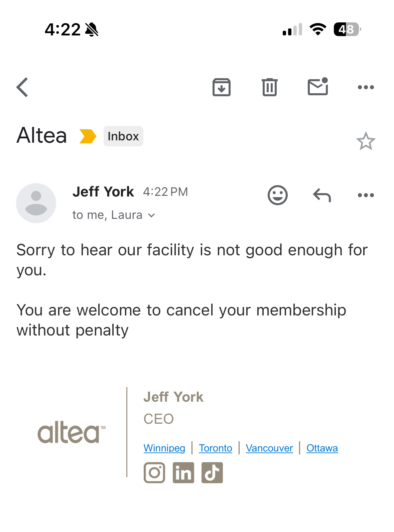Go back using the left chevron
This screenshot has height=532, width=394.
click(22, 87)
